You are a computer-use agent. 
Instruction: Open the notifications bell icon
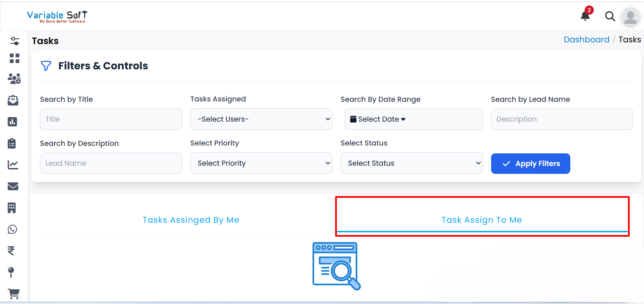pyautogui.click(x=586, y=16)
